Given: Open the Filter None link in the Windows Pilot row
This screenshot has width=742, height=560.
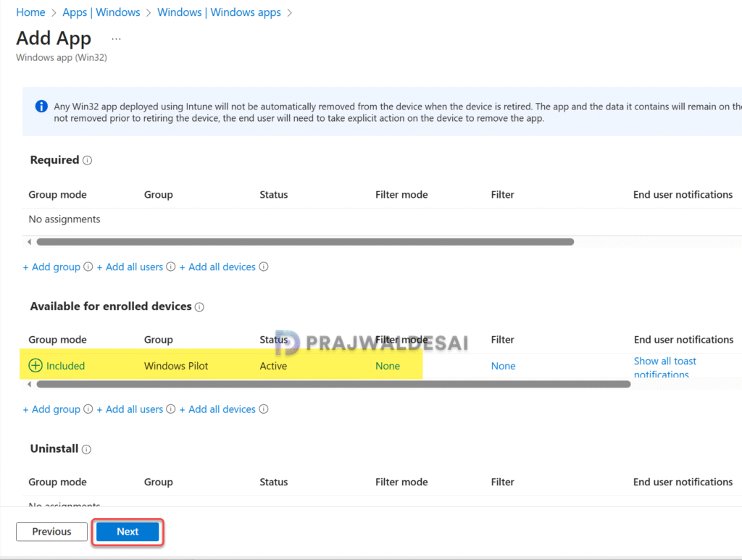Looking at the screenshot, I should 503,366.
